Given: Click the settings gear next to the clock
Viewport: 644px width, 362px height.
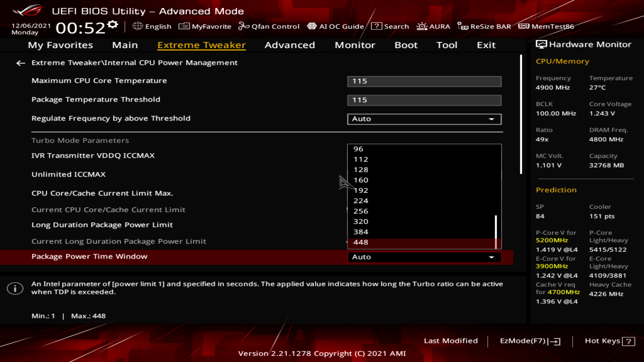Looking at the screenshot, I should (x=113, y=24).
